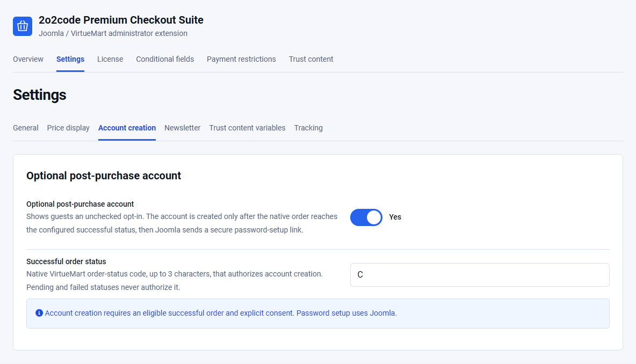
Task: Click the 2o2code Premium Checkout Suite title
Action: click(121, 20)
